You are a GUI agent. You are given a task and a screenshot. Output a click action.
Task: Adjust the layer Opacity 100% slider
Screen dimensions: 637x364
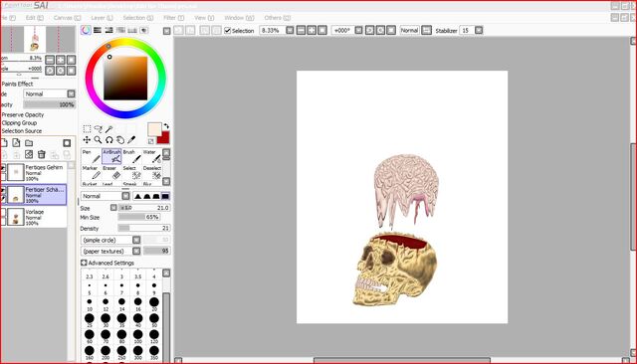click(50, 104)
